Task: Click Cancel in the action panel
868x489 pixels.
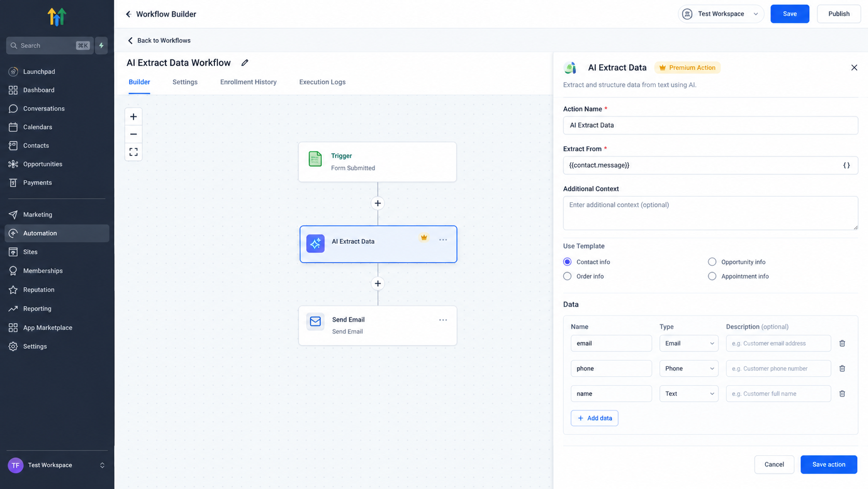Action: point(774,465)
